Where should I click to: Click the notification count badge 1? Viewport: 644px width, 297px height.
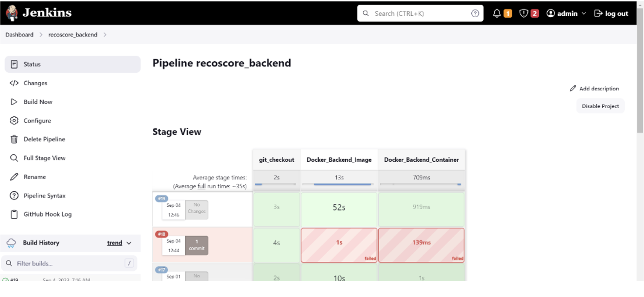point(508,14)
